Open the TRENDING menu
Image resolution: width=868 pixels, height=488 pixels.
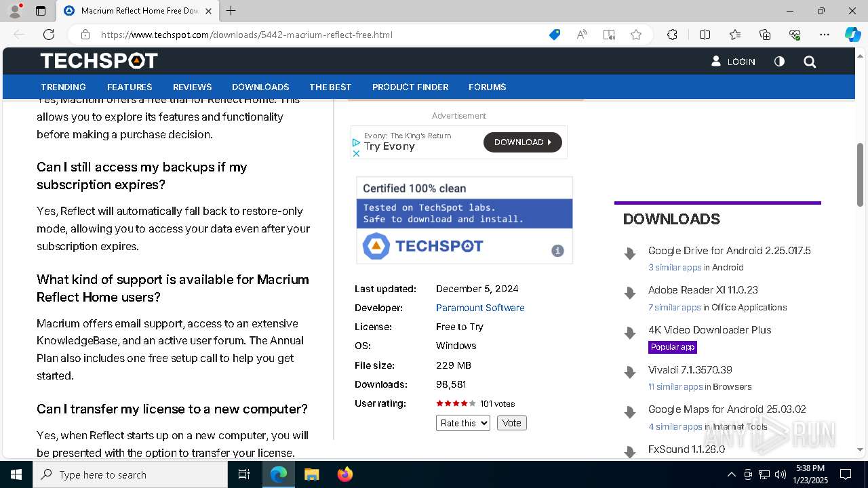(63, 87)
